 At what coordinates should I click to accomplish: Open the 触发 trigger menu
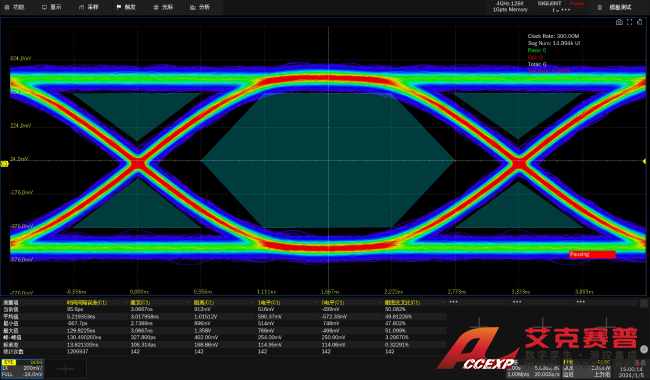(126, 7)
